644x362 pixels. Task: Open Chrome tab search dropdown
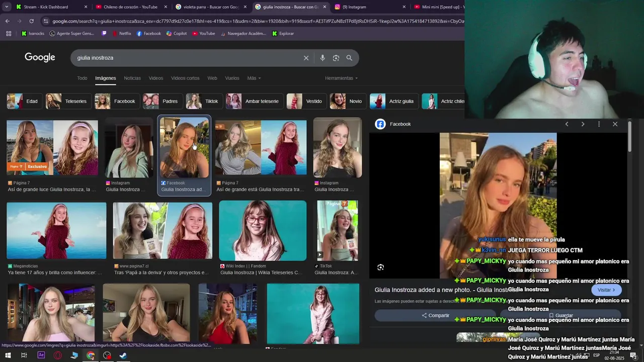pos(7,7)
